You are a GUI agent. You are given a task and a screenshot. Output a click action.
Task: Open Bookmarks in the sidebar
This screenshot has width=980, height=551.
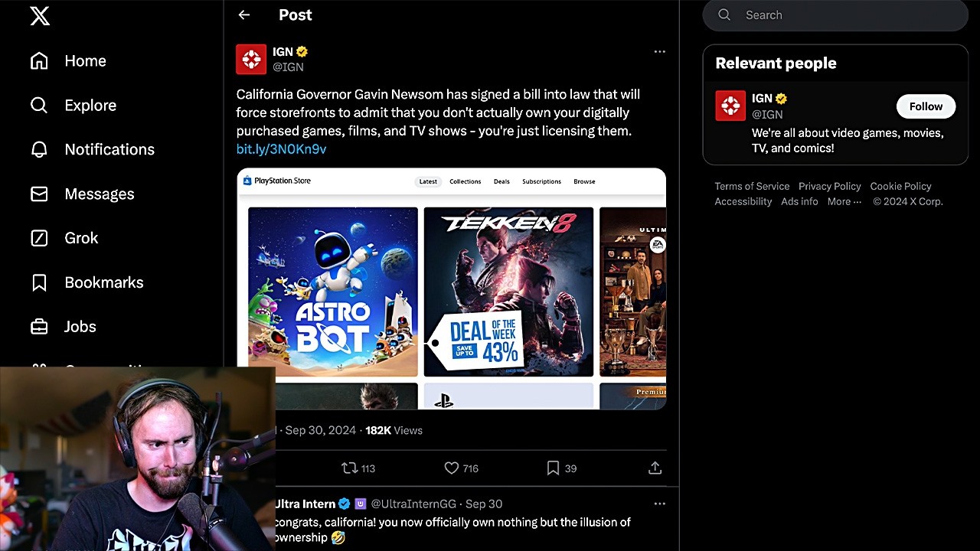tap(103, 282)
